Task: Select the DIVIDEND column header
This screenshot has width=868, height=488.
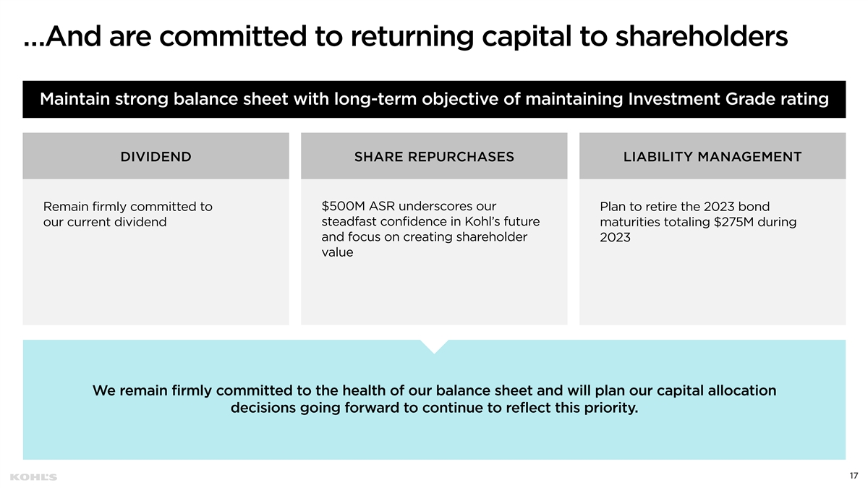Action: click(156, 156)
